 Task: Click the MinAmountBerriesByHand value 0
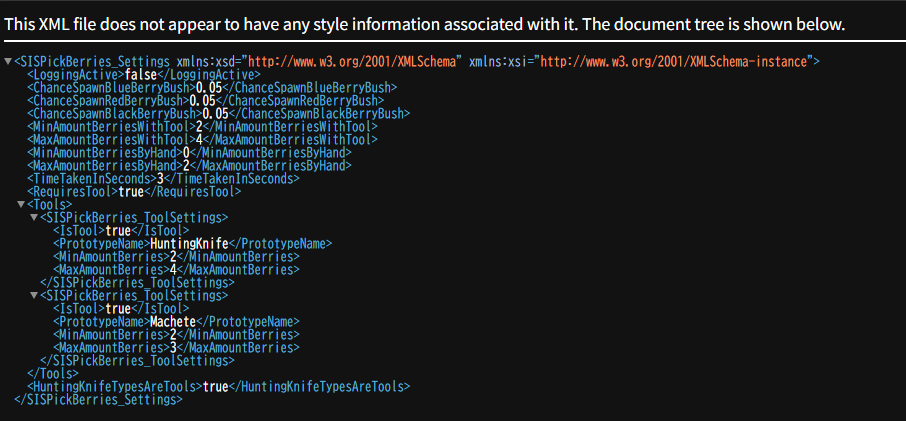click(x=186, y=153)
